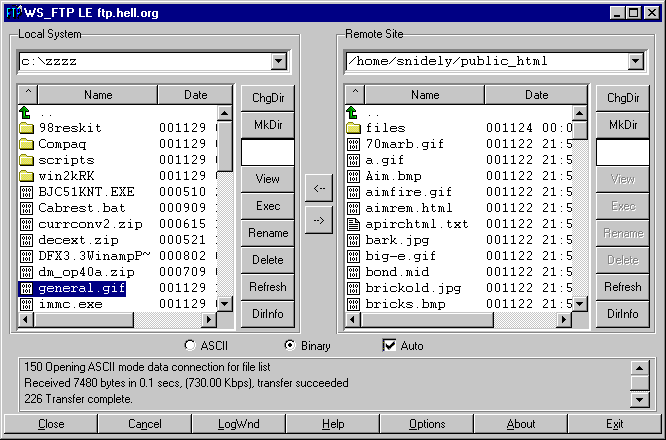Click the left-arrow download transfer button
This screenshot has width=666, height=440.
click(319, 188)
